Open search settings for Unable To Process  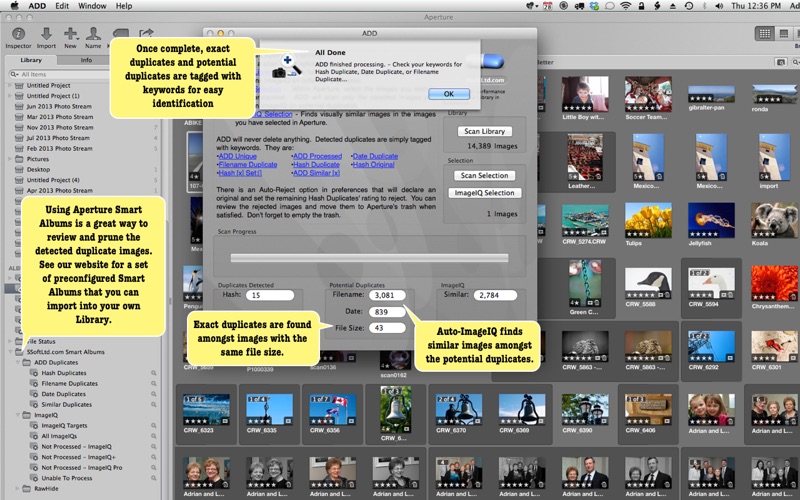(x=153, y=478)
